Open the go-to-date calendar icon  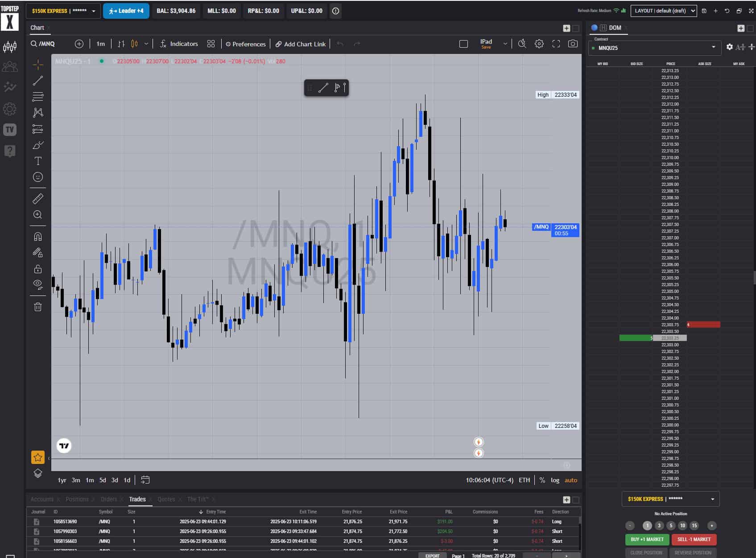coord(145,480)
